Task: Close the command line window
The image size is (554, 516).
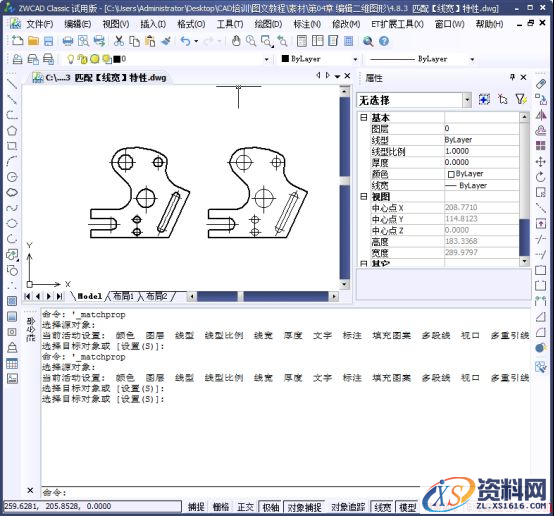Action: tap(30, 491)
